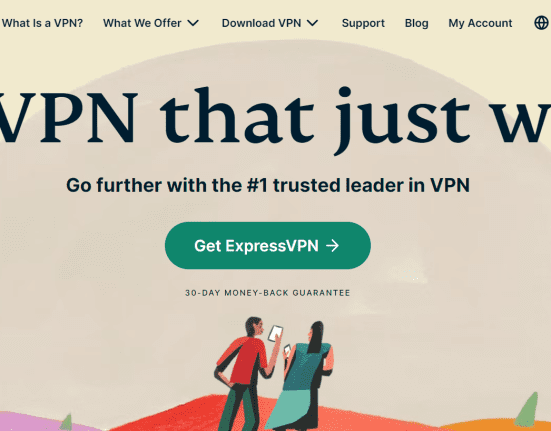Screen dimensions: 551x431
Task: Click the arrow icon inside Get ExpressVPN
Action: point(332,246)
